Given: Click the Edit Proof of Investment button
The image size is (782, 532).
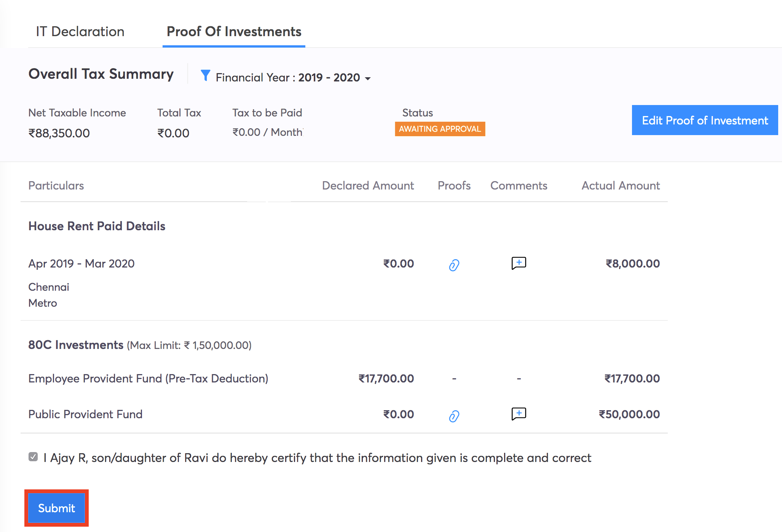Looking at the screenshot, I should click(705, 120).
